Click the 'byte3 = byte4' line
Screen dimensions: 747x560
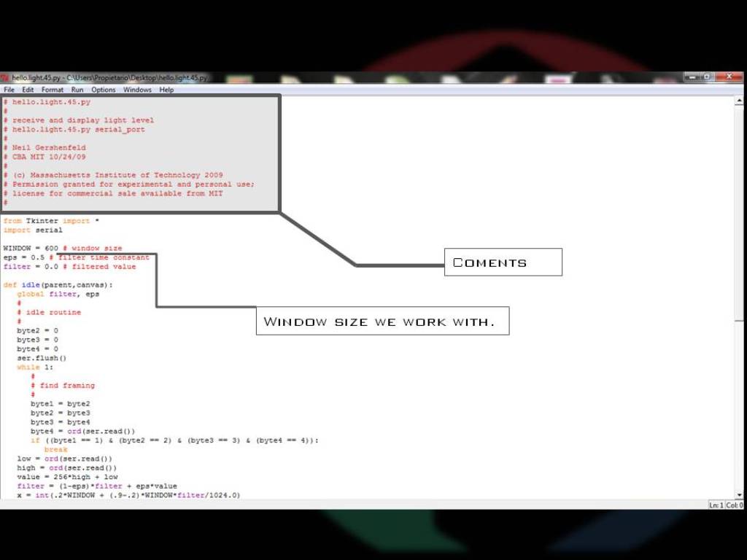tap(61, 422)
